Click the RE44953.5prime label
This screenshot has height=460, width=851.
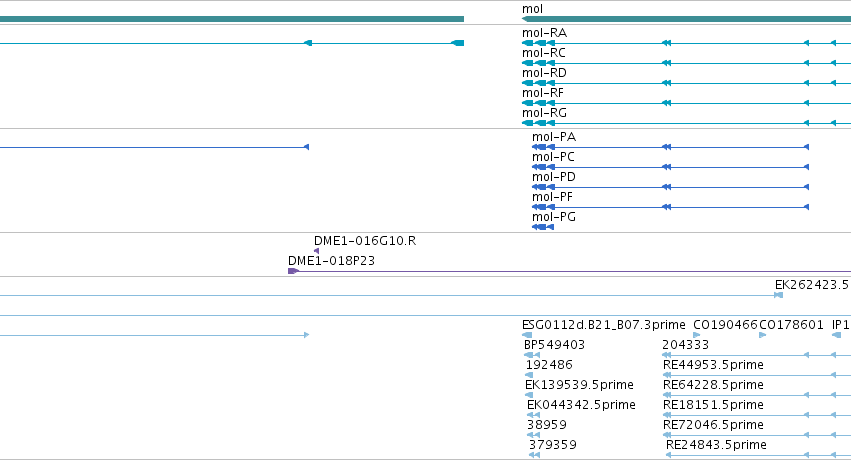pyautogui.click(x=713, y=365)
